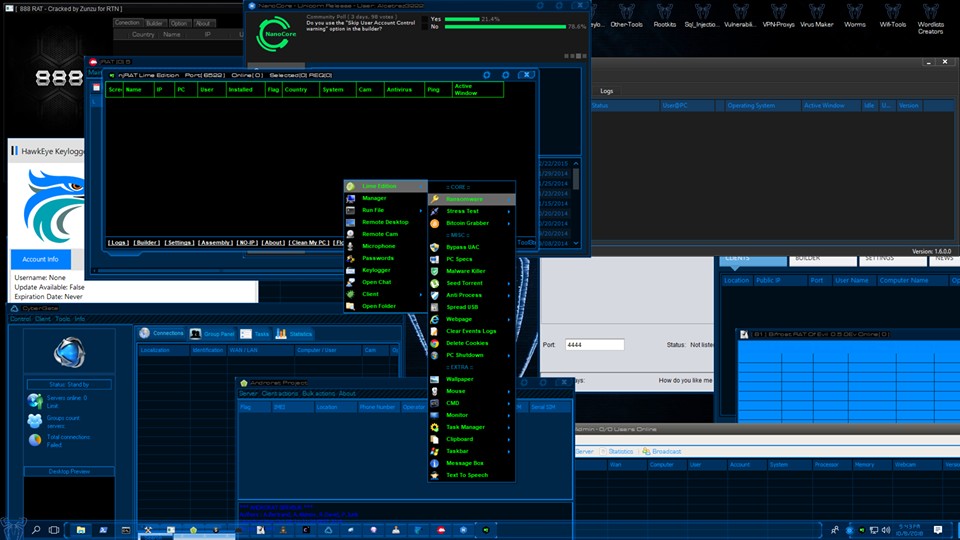Select Remote Desktop menu icon
The width and height of the screenshot is (960, 540).
[350, 222]
